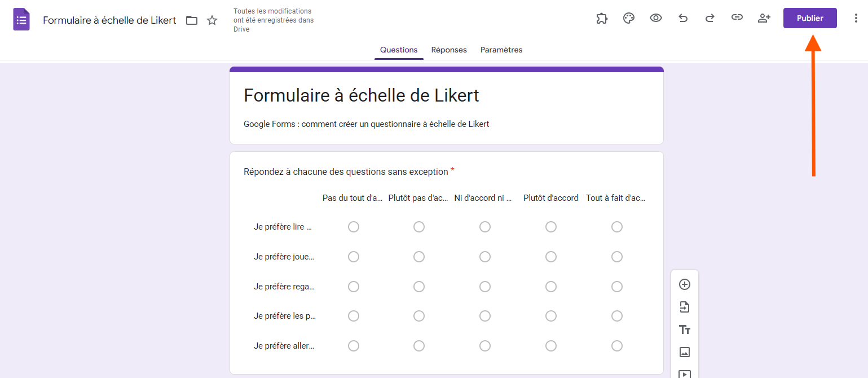The image size is (868, 378).
Task: Open the three-dot more options menu
Action: coord(856,18)
